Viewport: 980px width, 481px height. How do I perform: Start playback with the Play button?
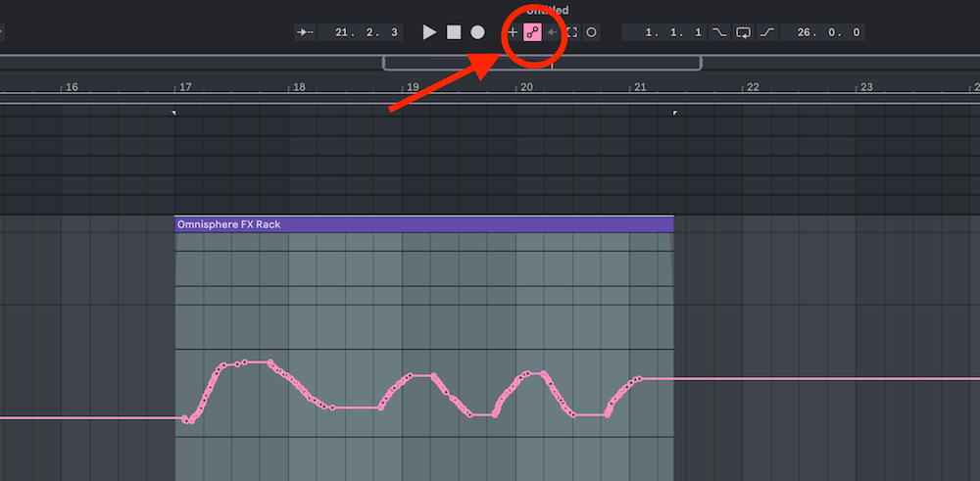pyautogui.click(x=429, y=32)
